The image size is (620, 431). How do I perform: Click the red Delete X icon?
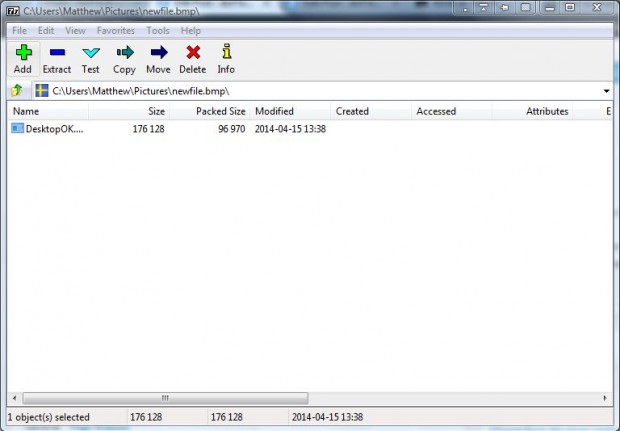coord(193,52)
